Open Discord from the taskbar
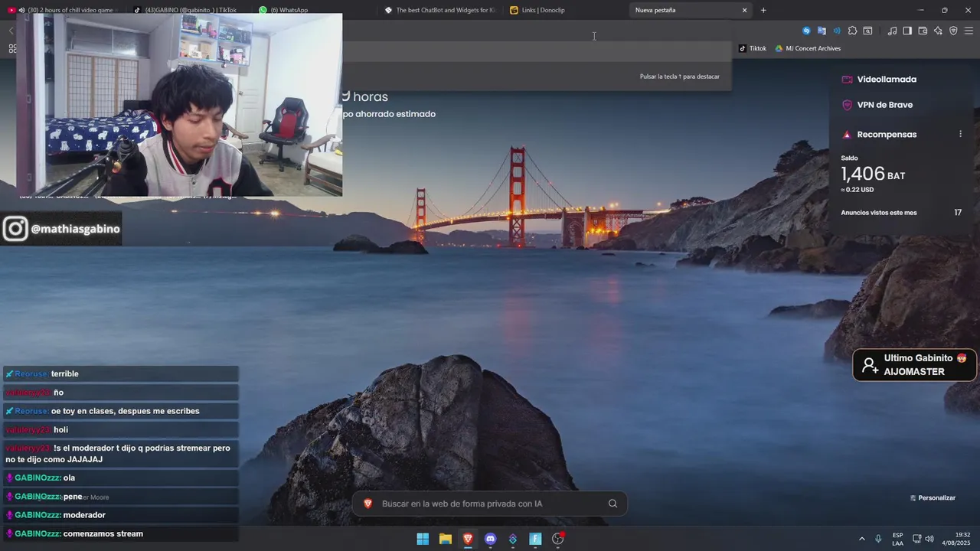Viewport: 980px width, 551px height. 491,539
